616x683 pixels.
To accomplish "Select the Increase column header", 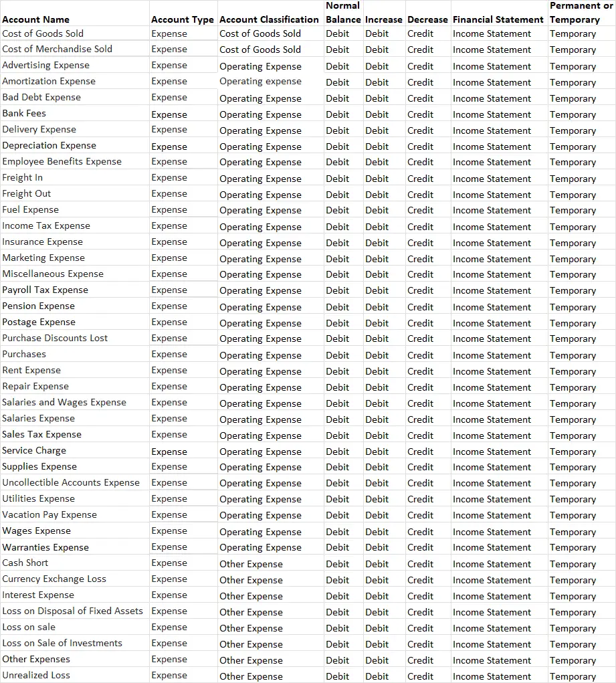I will pyautogui.click(x=383, y=19).
